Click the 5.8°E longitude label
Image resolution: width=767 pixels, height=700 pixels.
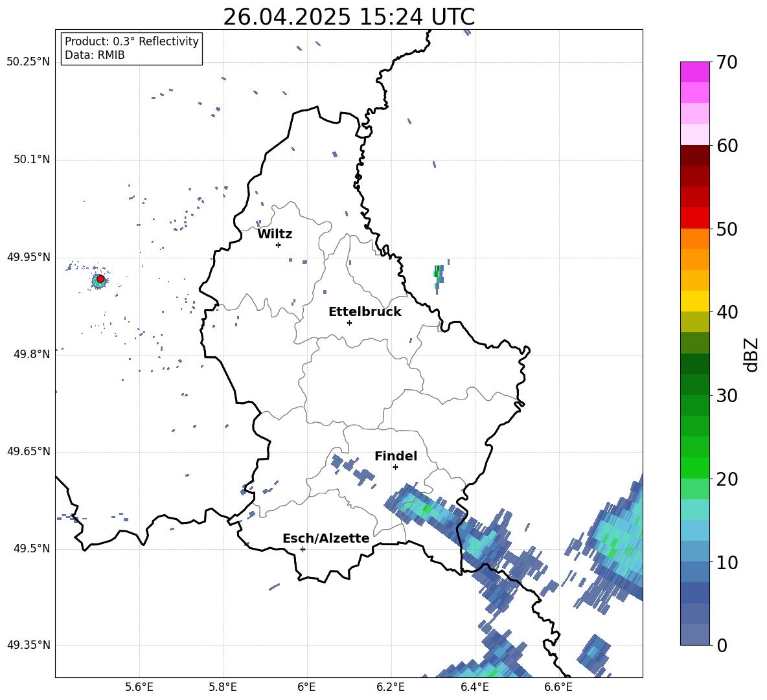(223, 687)
